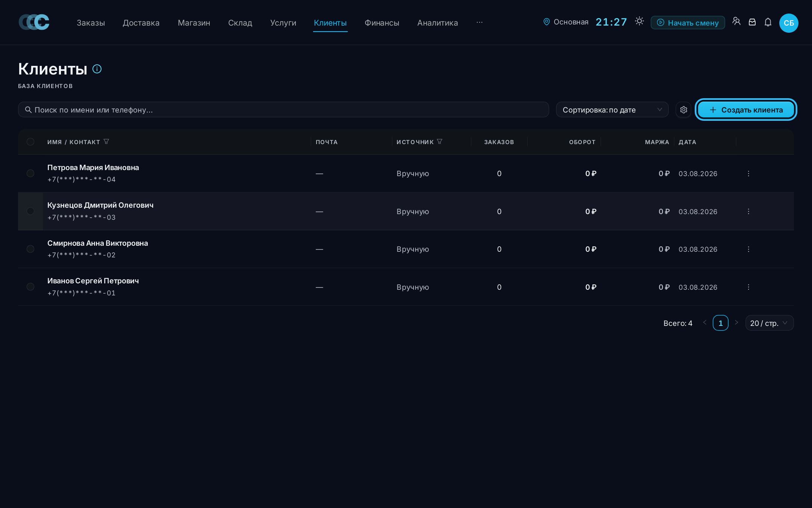
Task: Click the Начать смену button
Action: (688, 23)
